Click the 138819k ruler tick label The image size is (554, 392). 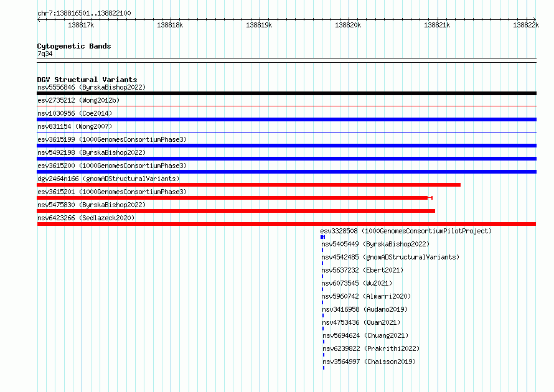[259, 25]
